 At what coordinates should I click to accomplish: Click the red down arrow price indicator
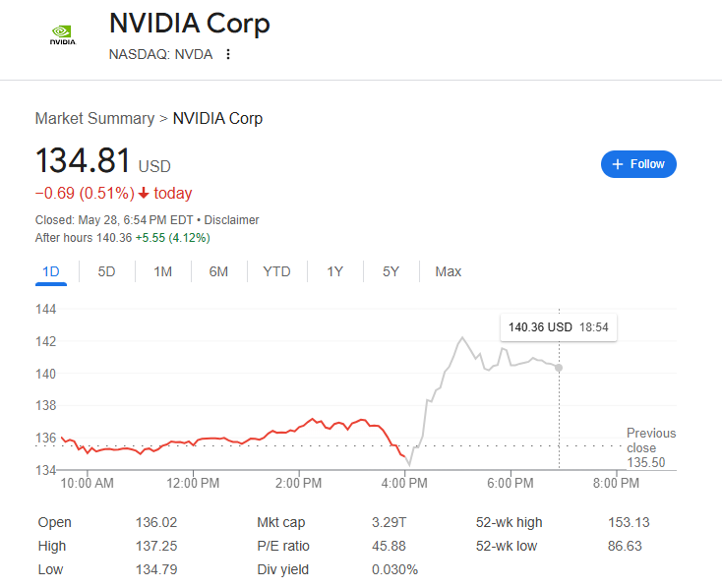[143, 194]
